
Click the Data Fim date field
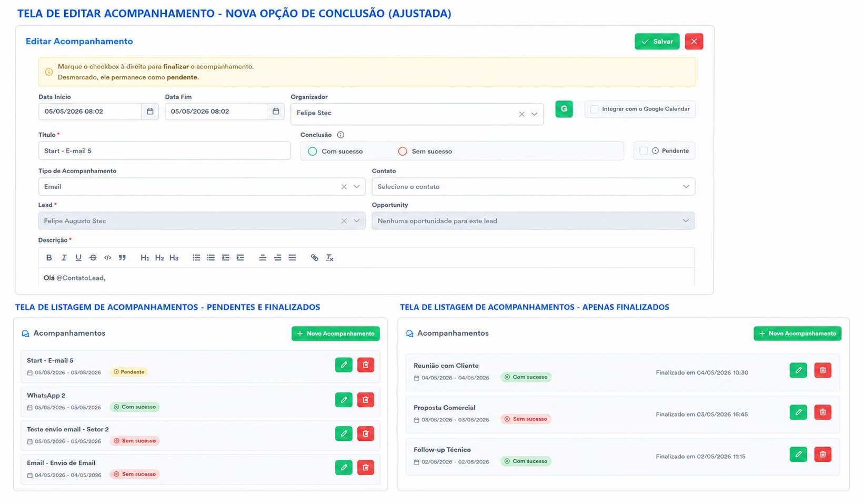(216, 112)
